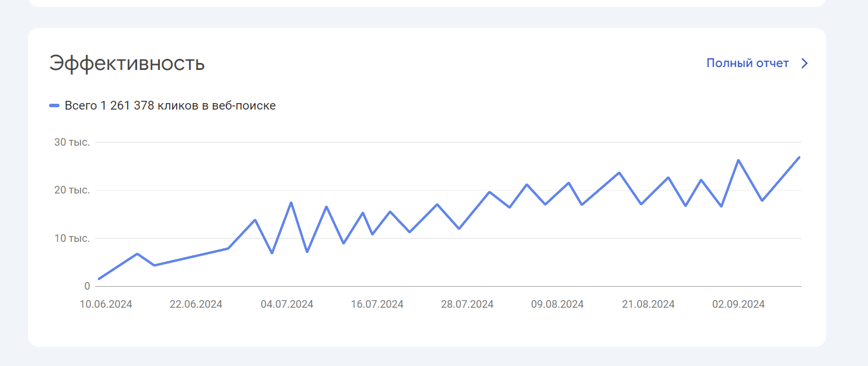Viewport: 868px width, 366px height.
Task: Click the 16.07.2024 date axis label
Action: (x=377, y=304)
